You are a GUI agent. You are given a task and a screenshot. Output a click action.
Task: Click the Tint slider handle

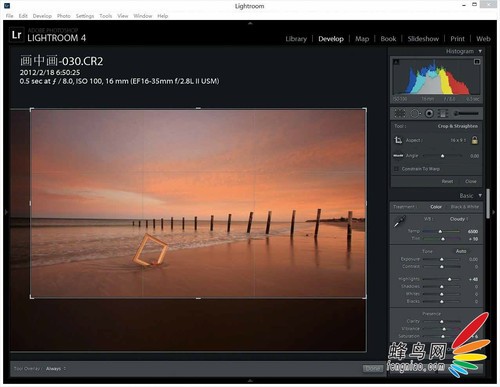point(443,239)
